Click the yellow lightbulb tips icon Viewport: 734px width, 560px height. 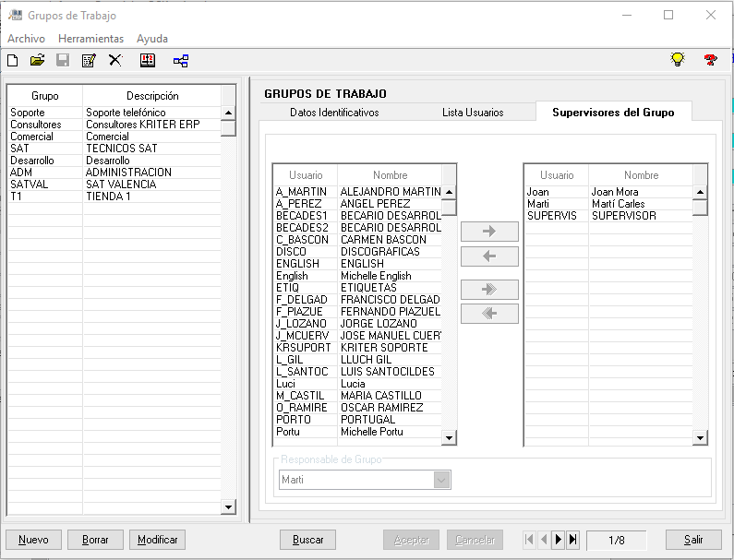click(x=678, y=59)
